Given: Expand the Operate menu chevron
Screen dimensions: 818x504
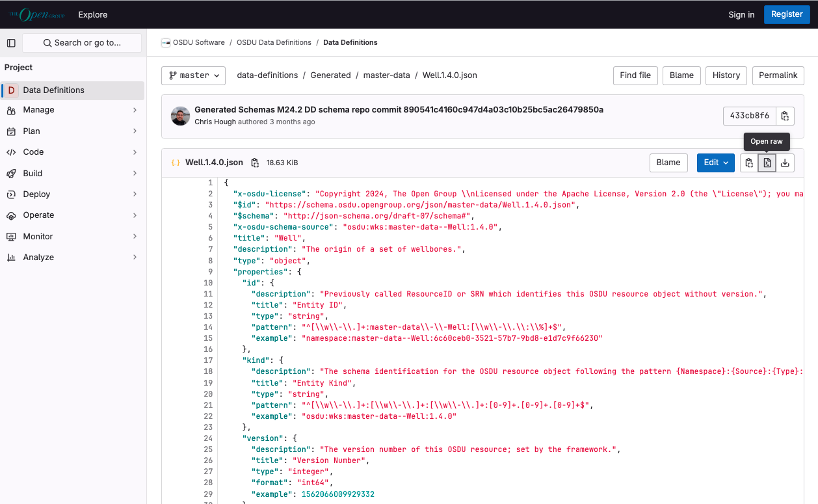Looking at the screenshot, I should click(135, 215).
